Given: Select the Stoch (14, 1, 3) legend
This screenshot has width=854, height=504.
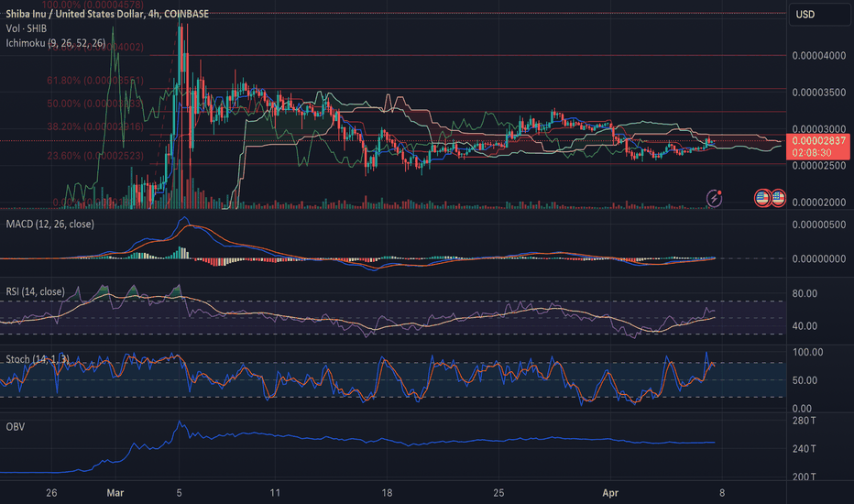Looking at the screenshot, I should coord(37,359).
